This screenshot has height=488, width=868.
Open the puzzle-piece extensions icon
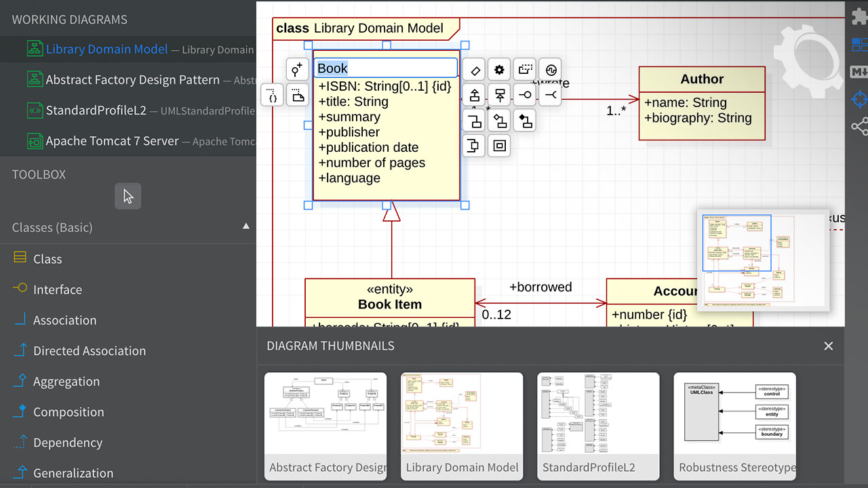coord(859,18)
